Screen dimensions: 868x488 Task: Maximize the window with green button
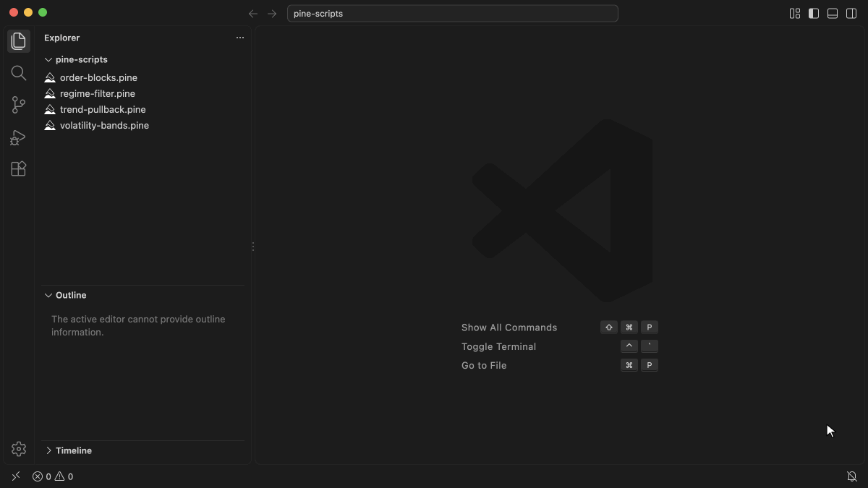point(43,12)
